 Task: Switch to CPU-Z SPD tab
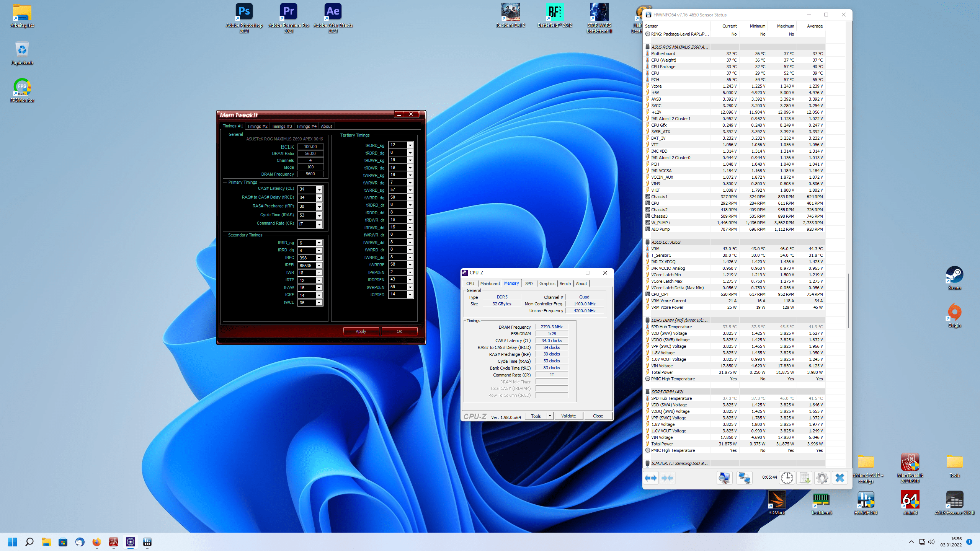[x=529, y=284]
